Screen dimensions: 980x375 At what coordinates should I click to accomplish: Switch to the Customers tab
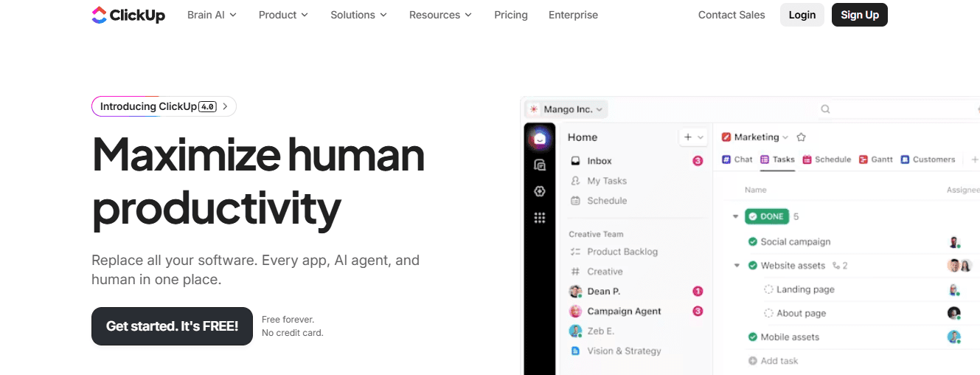[928, 159]
